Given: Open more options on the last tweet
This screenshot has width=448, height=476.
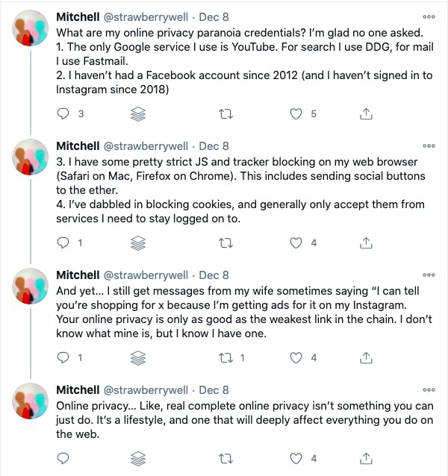Looking at the screenshot, I should (429, 389).
